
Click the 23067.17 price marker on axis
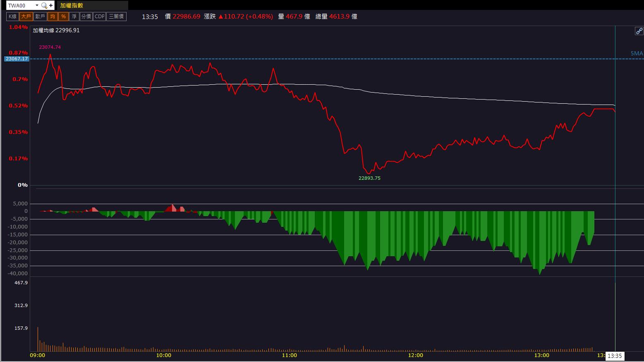click(x=17, y=59)
